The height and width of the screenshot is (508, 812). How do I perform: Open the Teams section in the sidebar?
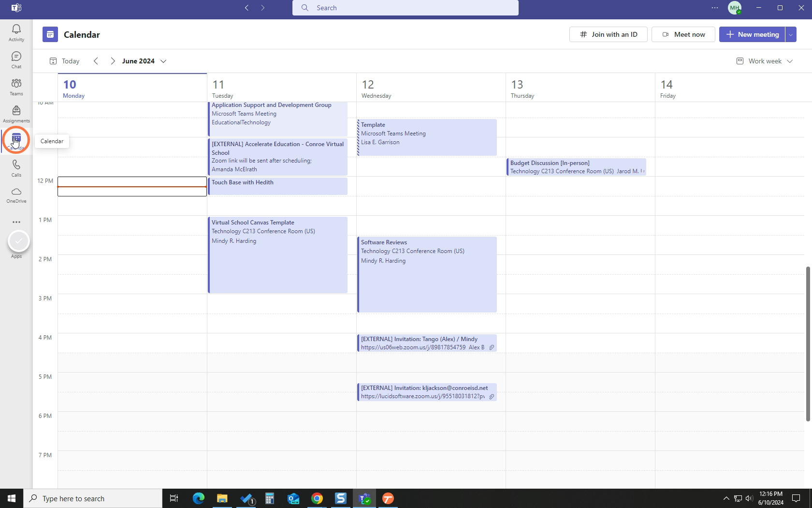[x=16, y=88]
